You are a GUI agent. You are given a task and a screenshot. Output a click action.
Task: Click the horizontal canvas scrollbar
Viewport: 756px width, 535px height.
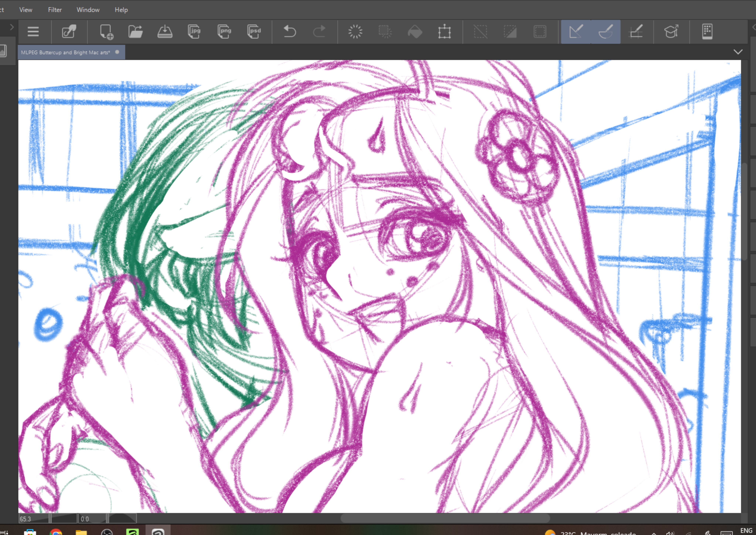pyautogui.click(x=445, y=519)
